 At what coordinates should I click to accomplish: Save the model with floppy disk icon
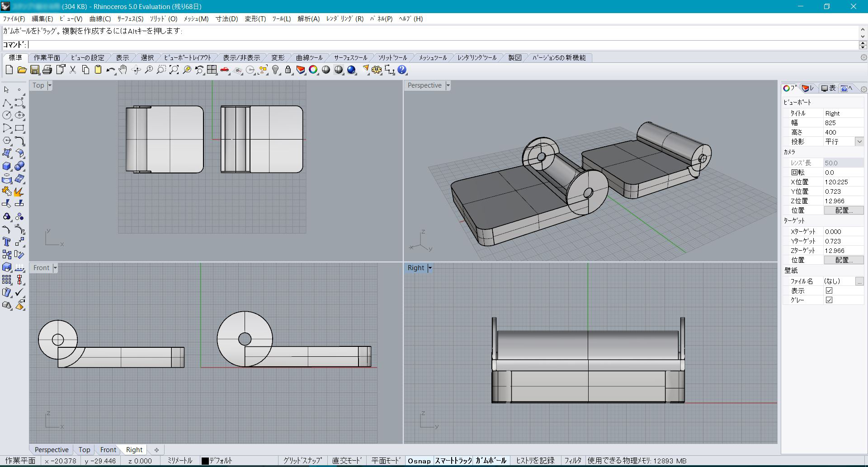(x=35, y=70)
